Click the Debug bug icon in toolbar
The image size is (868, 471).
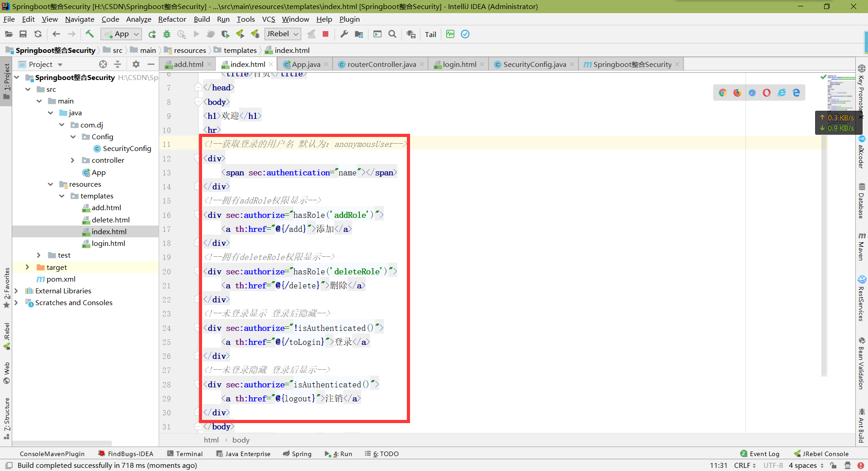[167, 34]
